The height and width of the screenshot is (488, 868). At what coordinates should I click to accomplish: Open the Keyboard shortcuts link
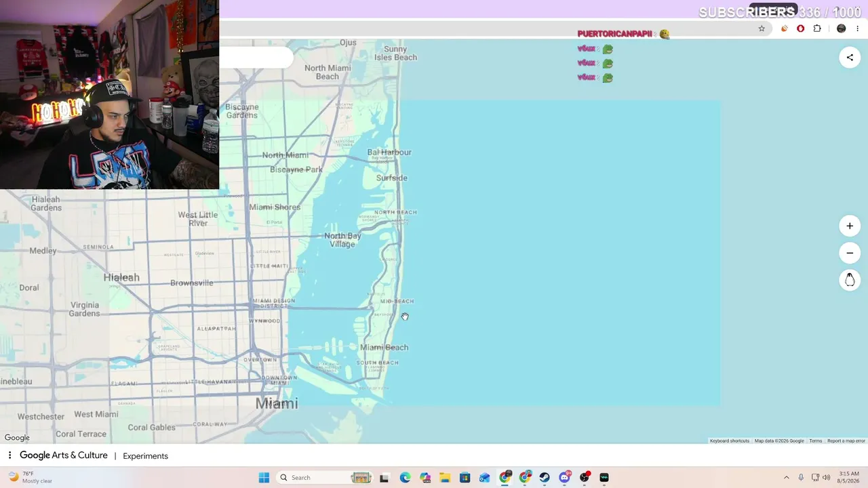click(x=730, y=441)
